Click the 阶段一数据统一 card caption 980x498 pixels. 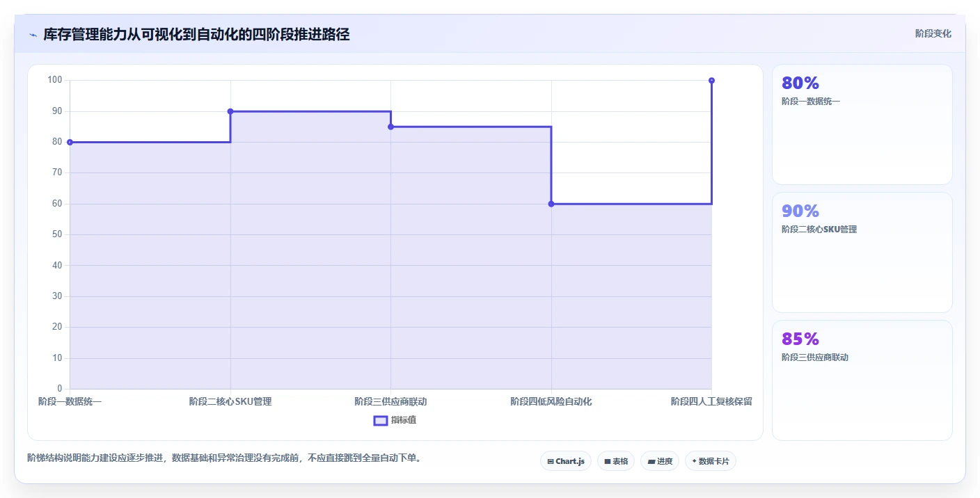pos(811,102)
